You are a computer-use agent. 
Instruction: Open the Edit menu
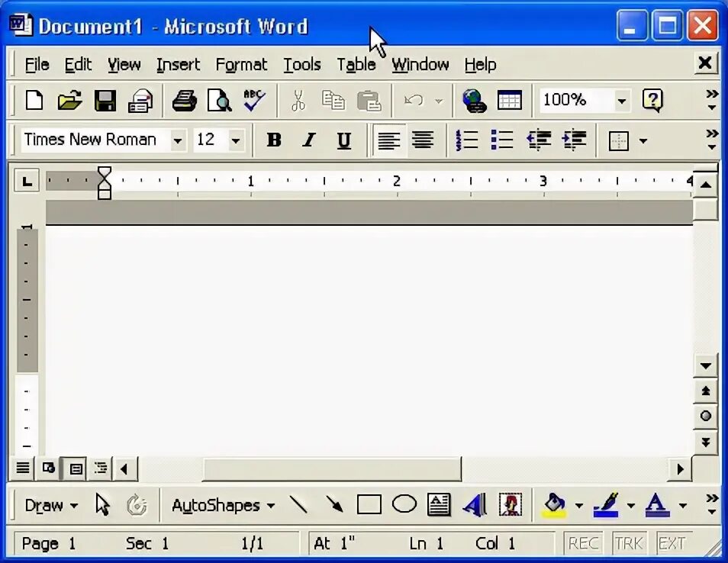coord(78,65)
